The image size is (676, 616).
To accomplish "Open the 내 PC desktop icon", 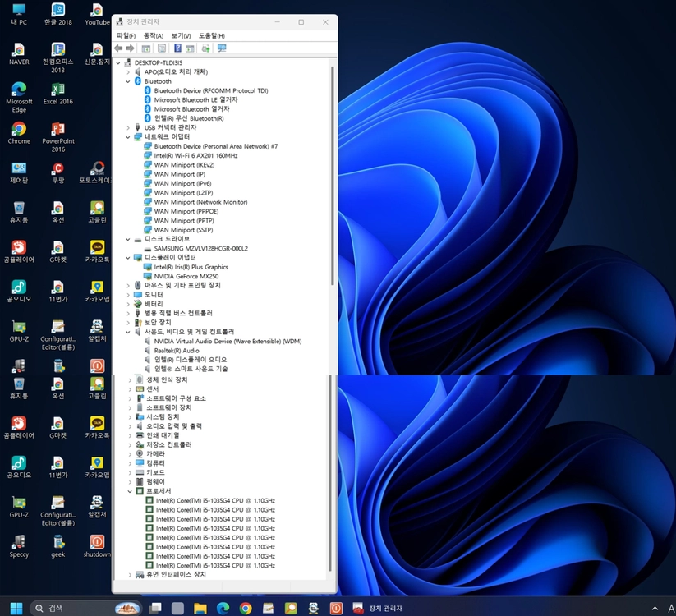I will coord(19,14).
